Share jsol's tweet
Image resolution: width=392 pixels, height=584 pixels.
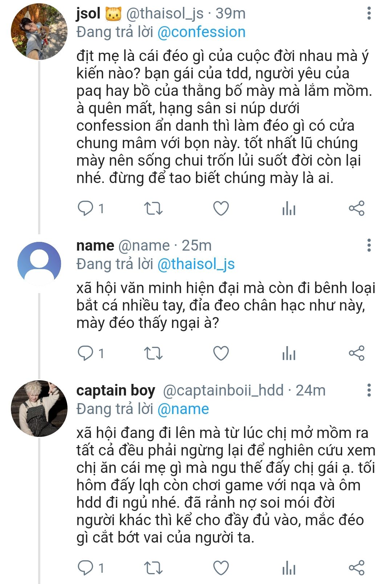[x=356, y=208]
